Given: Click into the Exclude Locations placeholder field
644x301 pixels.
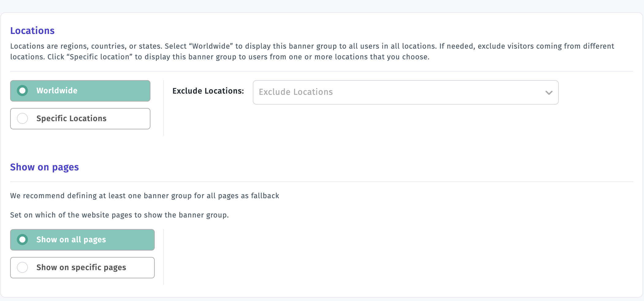Looking at the screenshot, I should [x=406, y=92].
